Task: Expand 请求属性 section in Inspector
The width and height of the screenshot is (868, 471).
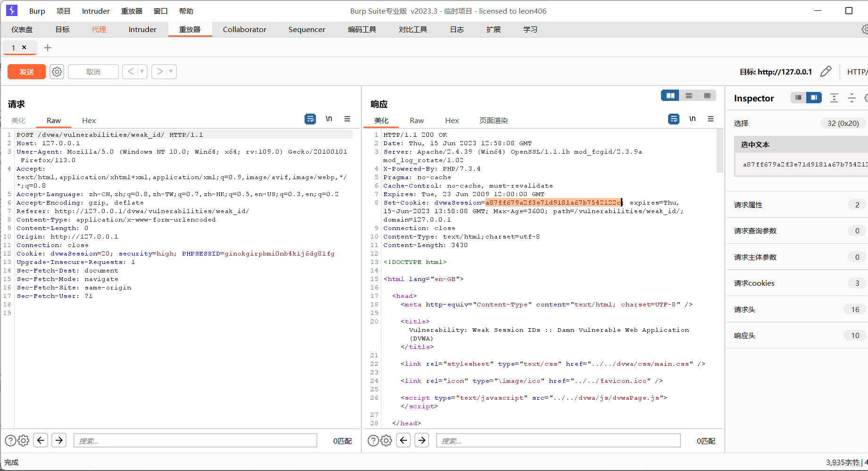Action: pyautogui.click(x=797, y=205)
